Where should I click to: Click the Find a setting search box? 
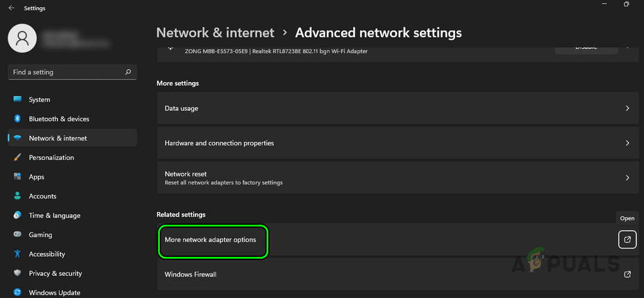coord(66,72)
